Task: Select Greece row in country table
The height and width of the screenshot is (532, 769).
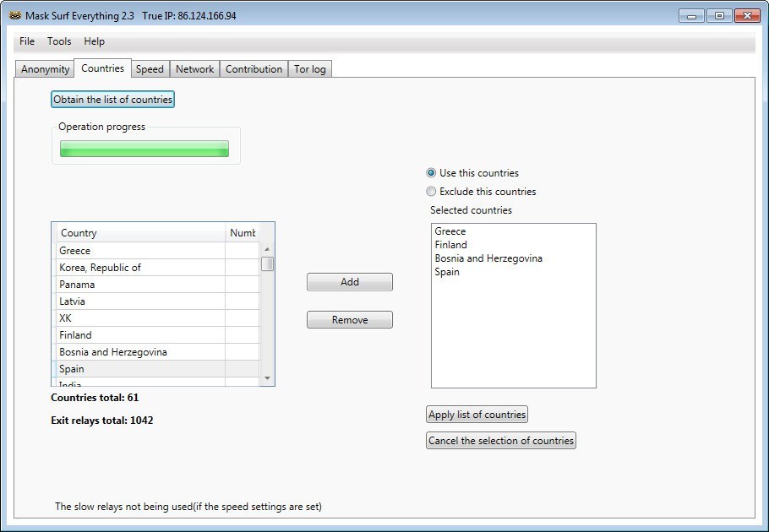Action: [157, 250]
